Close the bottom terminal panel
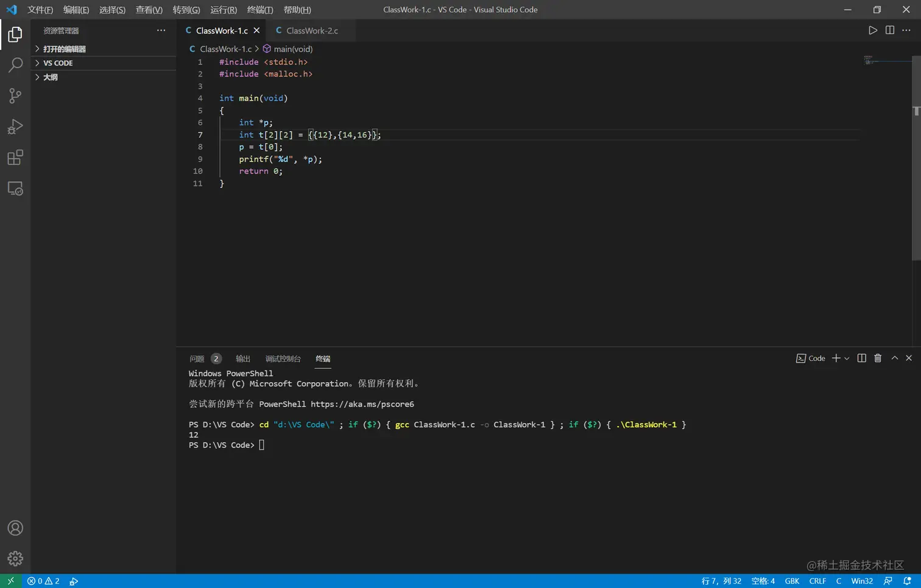 [x=909, y=359]
